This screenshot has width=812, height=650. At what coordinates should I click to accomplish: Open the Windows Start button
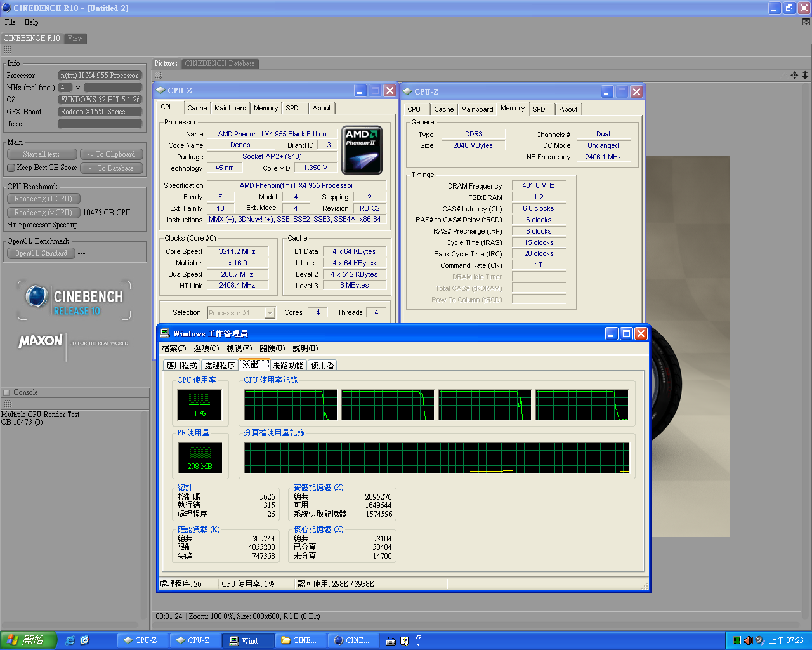point(29,640)
